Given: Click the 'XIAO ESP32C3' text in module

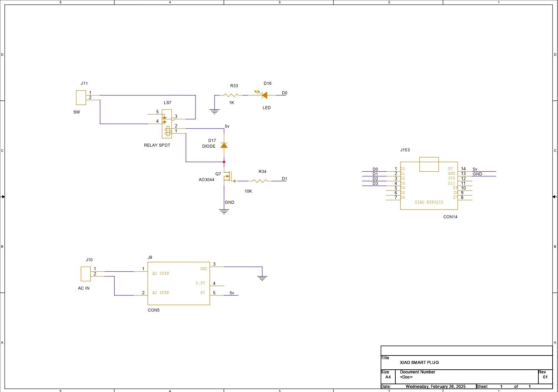Looking at the screenshot, I should [429, 202].
